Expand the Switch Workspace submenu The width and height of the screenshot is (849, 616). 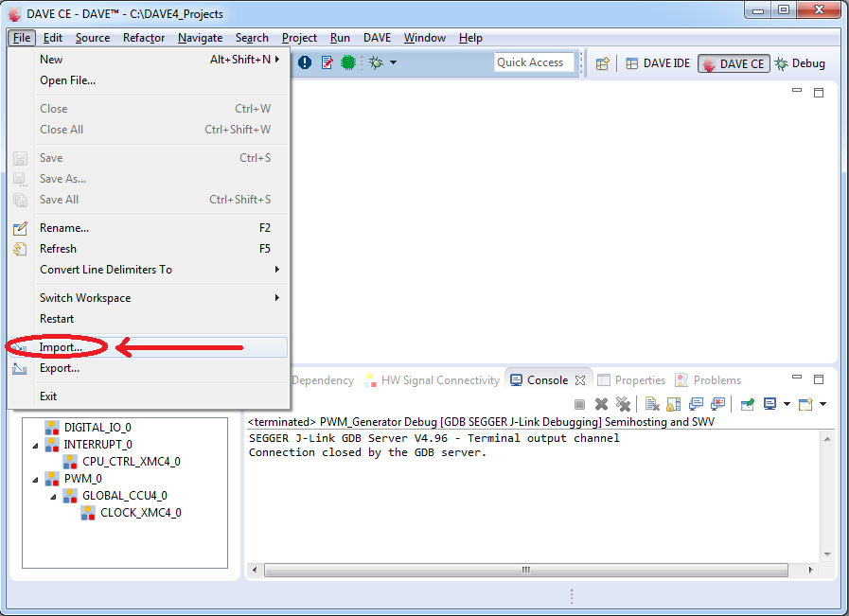149,298
